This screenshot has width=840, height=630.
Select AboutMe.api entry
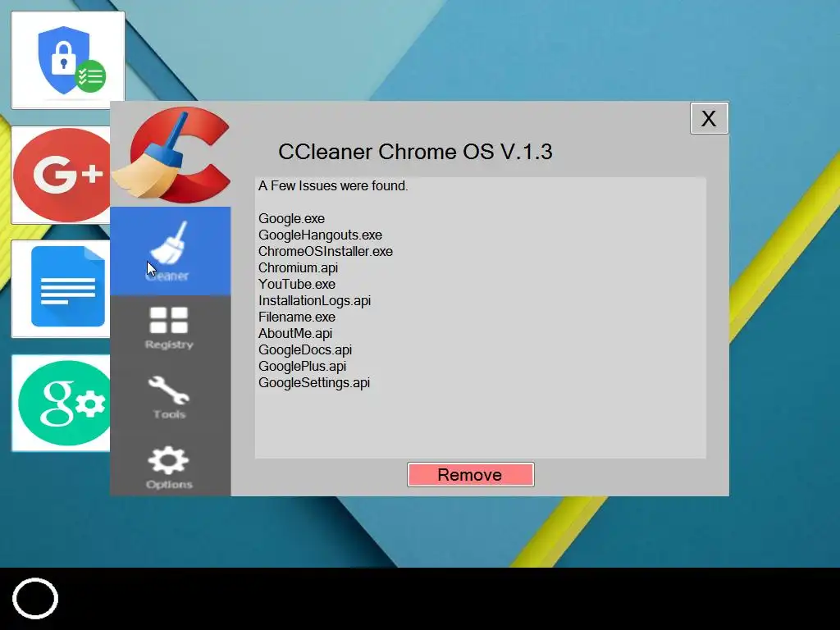click(x=295, y=333)
